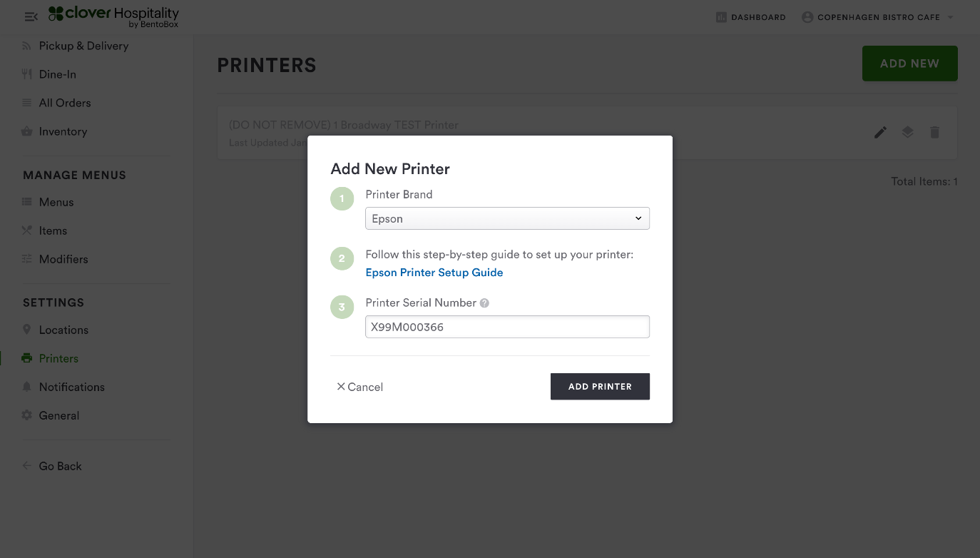Cancel the Add New Printer dialog
Screen dimensions: 980x558
click(x=360, y=387)
